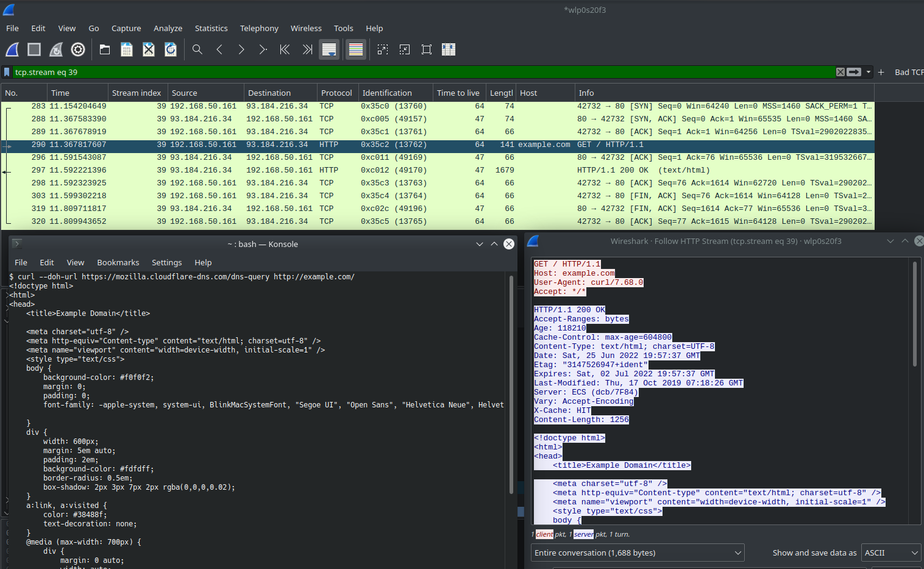This screenshot has width=924, height=569.
Task: Open the Entire conversation dropdown
Action: (638, 553)
